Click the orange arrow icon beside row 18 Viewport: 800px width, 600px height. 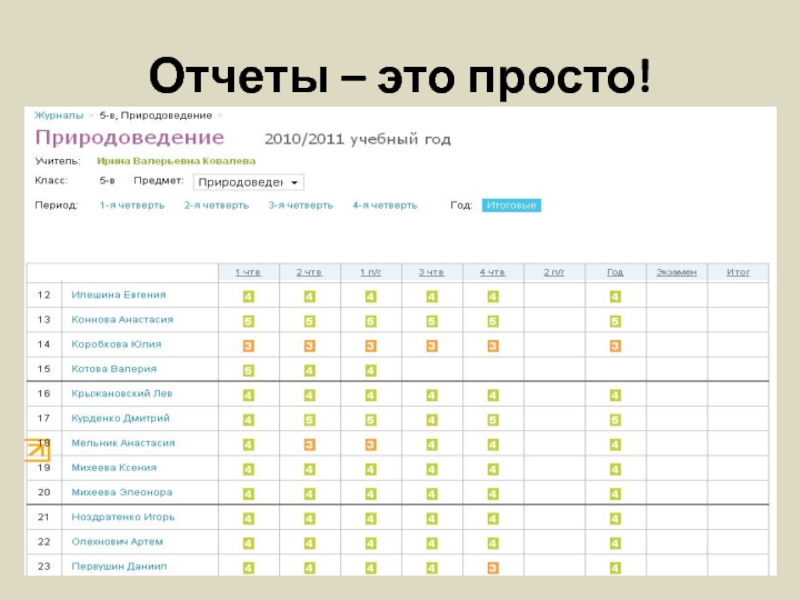(37, 448)
